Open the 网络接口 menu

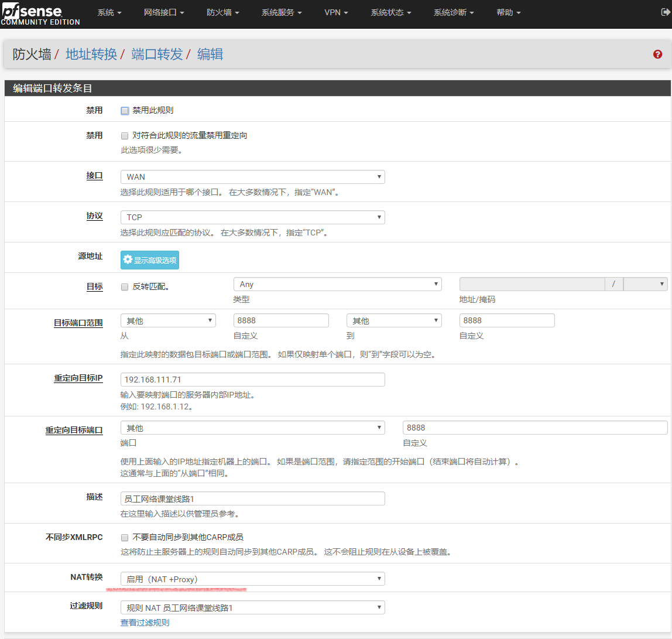pyautogui.click(x=164, y=12)
